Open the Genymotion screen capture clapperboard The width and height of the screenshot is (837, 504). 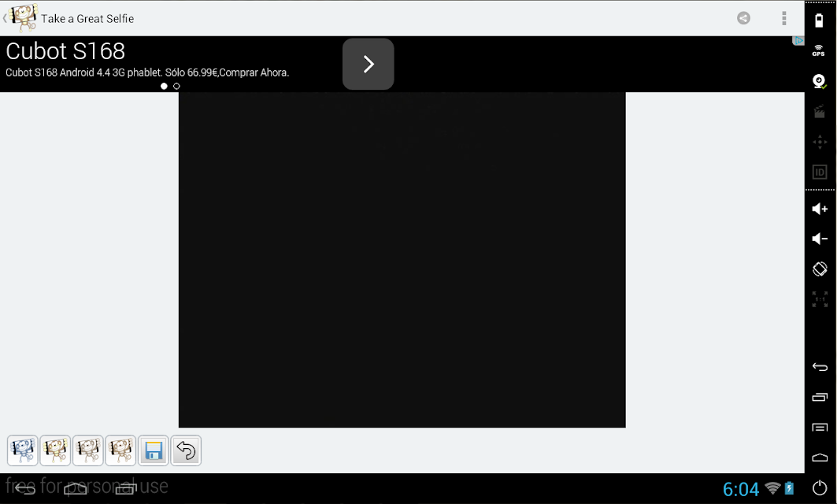point(820,112)
